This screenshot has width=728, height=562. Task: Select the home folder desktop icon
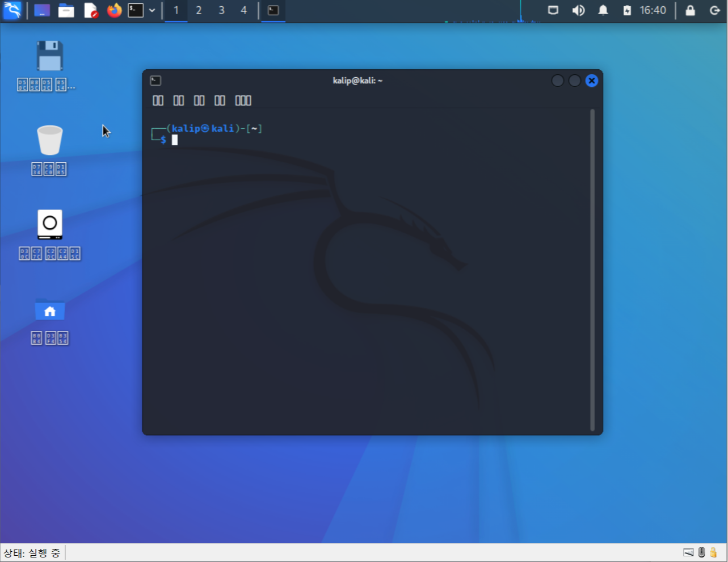(49, 309)
